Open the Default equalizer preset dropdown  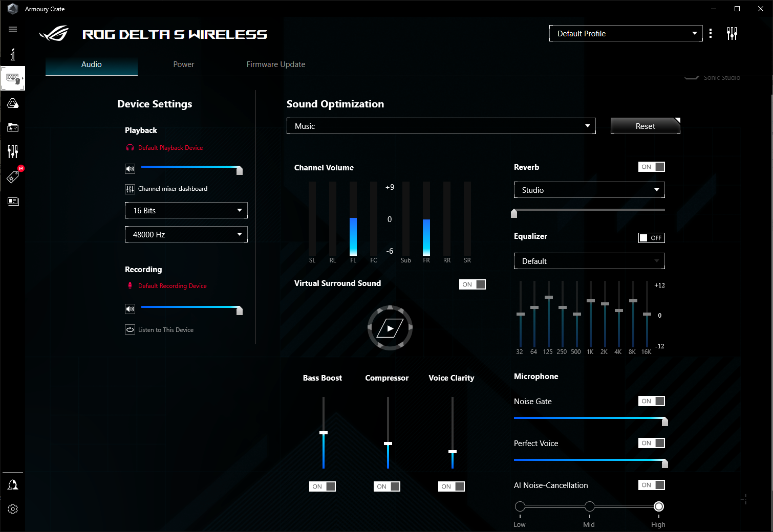coord(589,261)
